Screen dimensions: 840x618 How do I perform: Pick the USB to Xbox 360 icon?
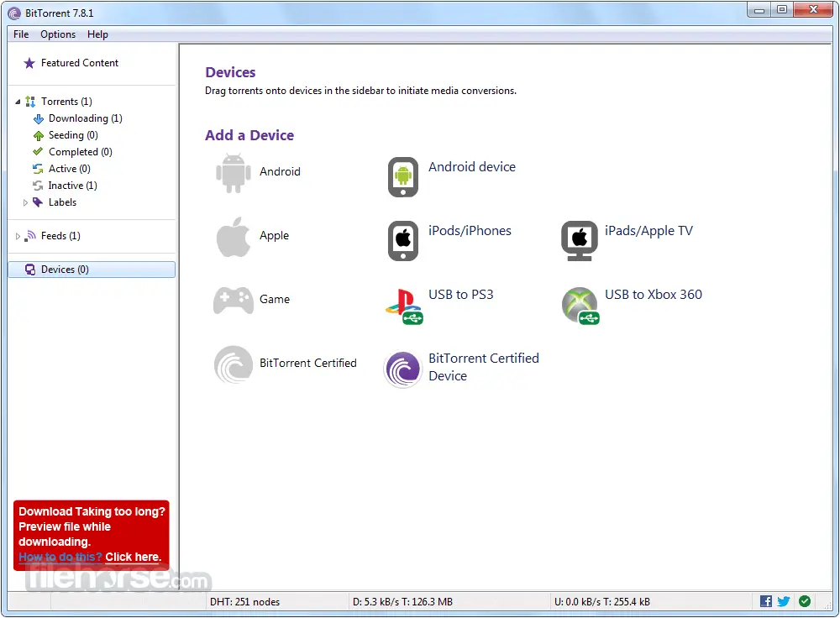pyautogui.click(x=580, y=305)
